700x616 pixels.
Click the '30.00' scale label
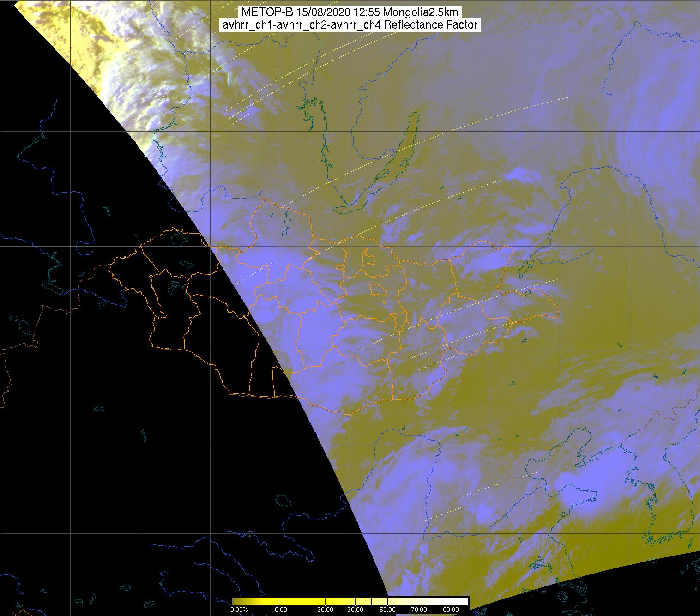coord(355,610)
